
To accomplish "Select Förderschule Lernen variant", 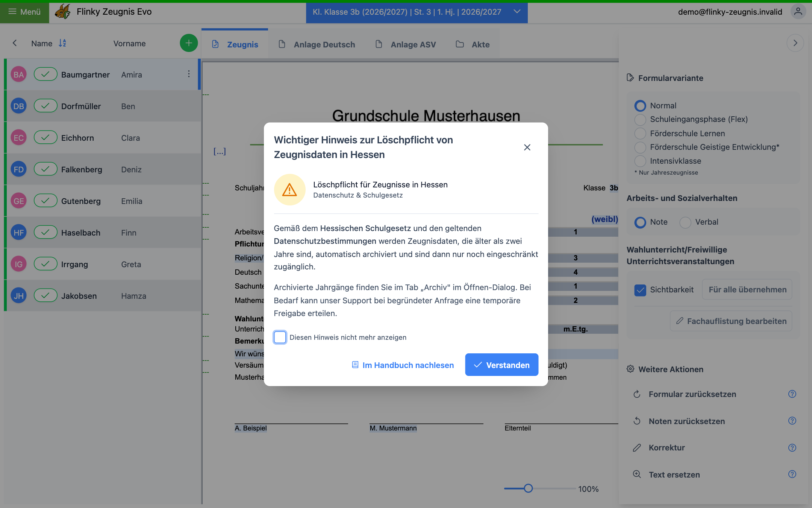I will tap(640, 134).
